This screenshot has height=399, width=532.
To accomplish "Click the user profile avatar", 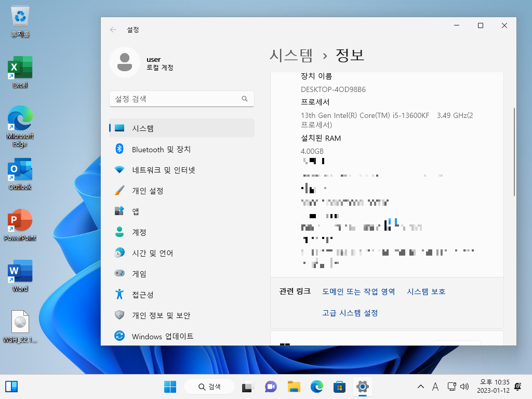I will coord(125,62).
